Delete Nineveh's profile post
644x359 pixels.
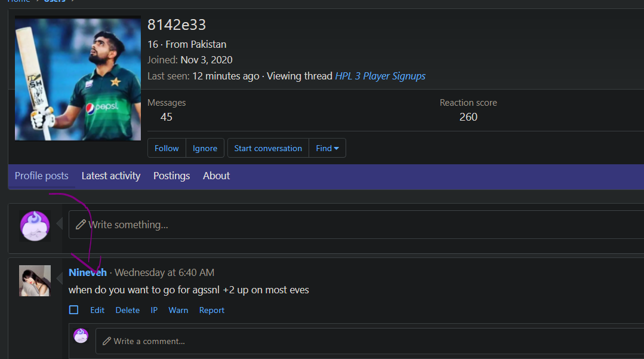tap(127, 310)
